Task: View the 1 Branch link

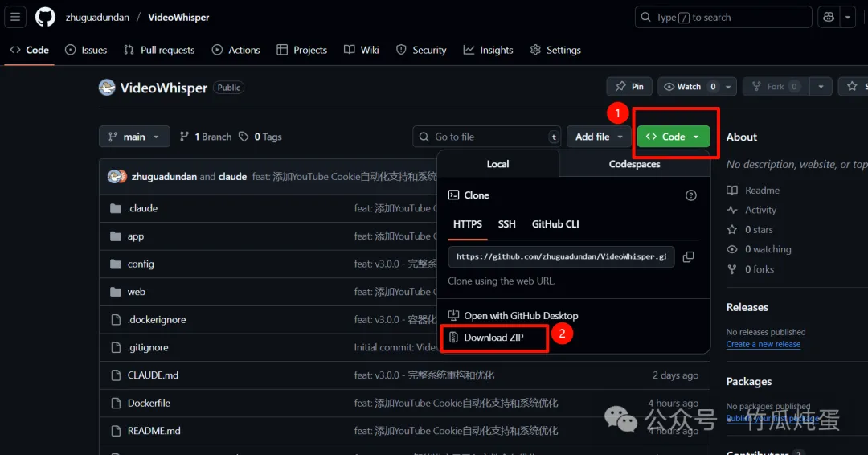Action: pyautogui.click(x=206, y=137)
